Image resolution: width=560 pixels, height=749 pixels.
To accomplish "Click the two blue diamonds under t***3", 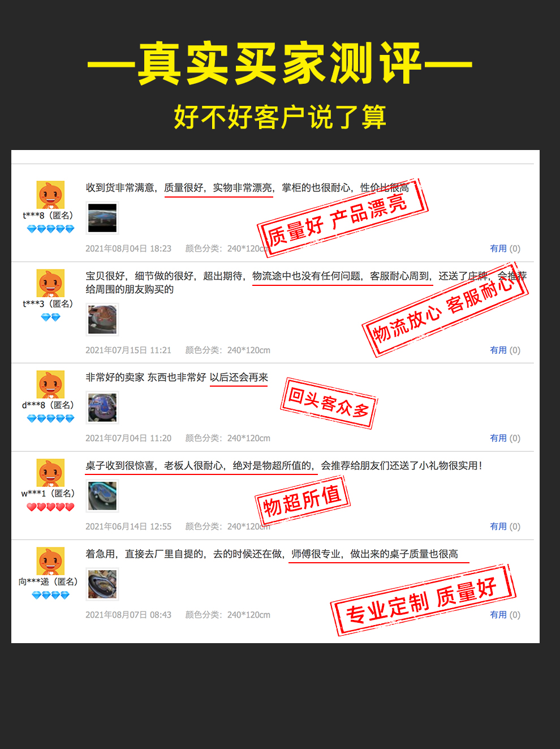I will pyautogui.click(x=50, y=317).
